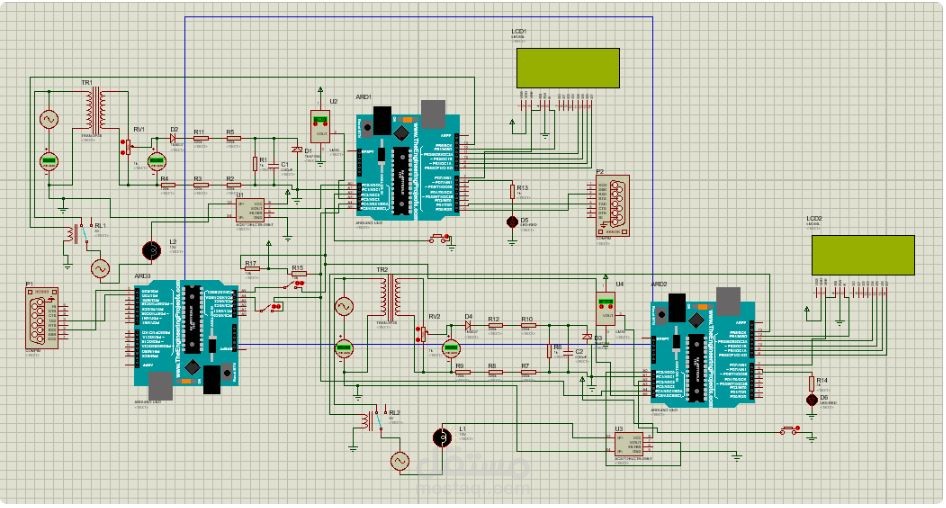The height and width of the screenshot is (508, 946).
Task: Select voltmeter below TR1's AC source
Action: coord(49,161)
